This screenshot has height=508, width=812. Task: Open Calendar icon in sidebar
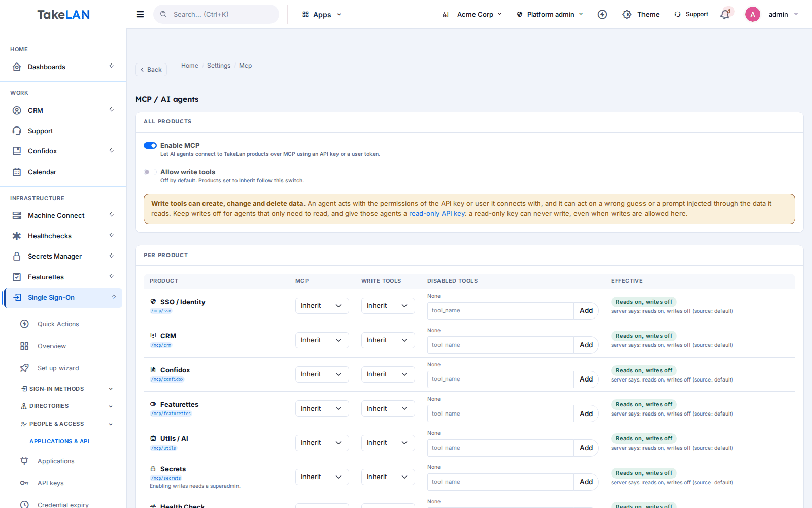click(17, 172)
